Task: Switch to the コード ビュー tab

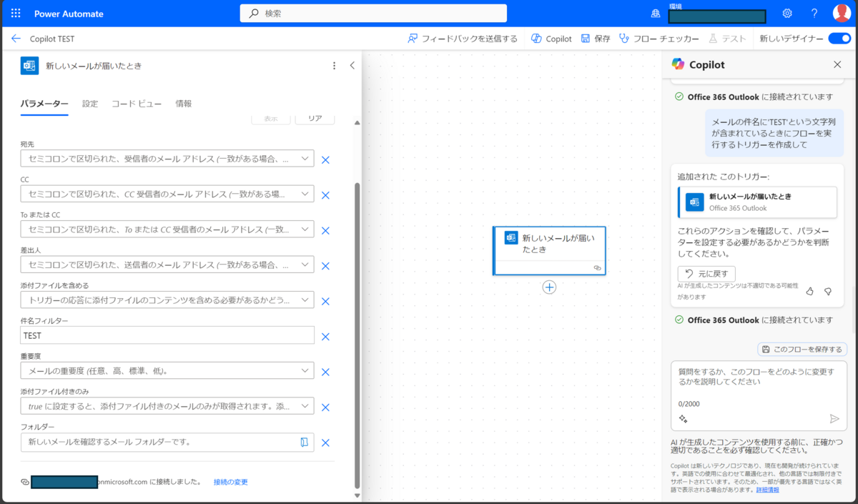Action: (x=137, y=104)
